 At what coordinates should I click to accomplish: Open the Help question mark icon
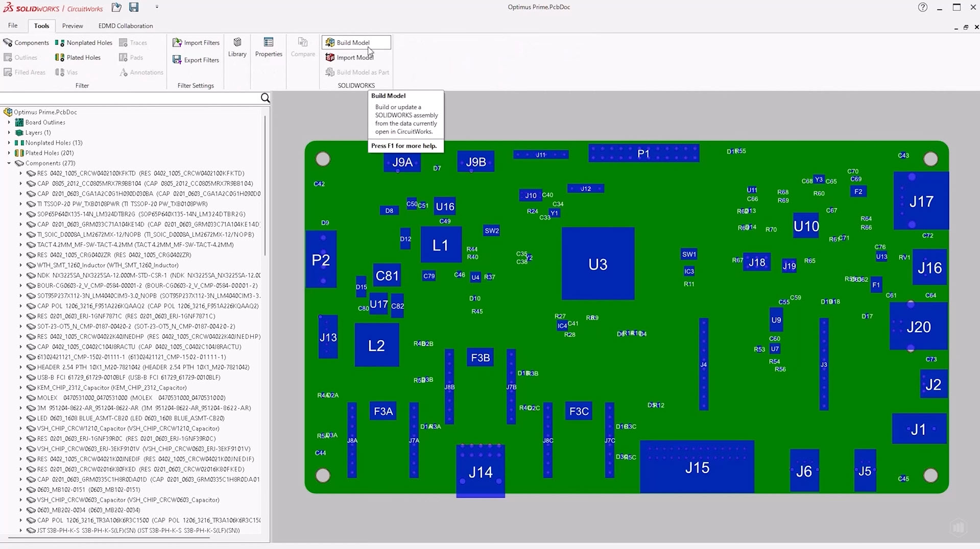pyautogui.click(x=922, y=7)
